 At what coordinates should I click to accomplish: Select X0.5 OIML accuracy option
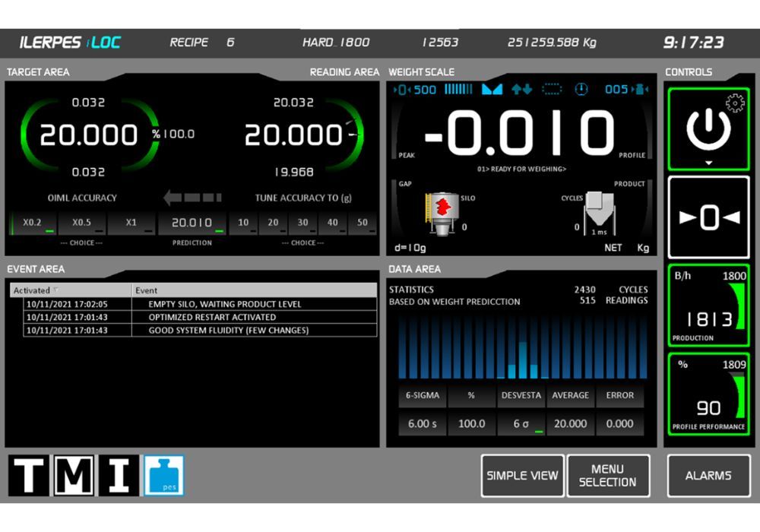(81, 223)
